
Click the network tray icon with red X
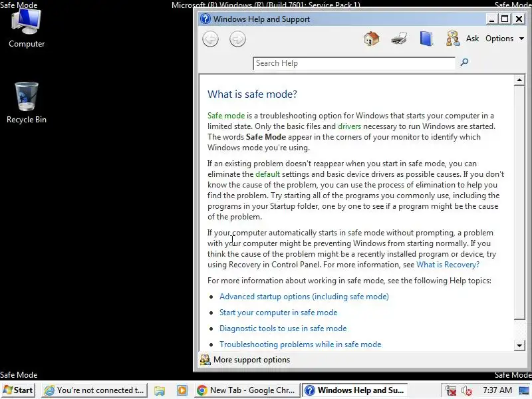[451, 390]
